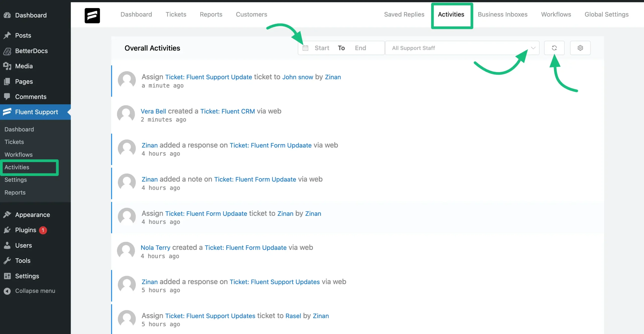Open the Business Inboxes tab

pyautogui.click(x=502, y=14)
